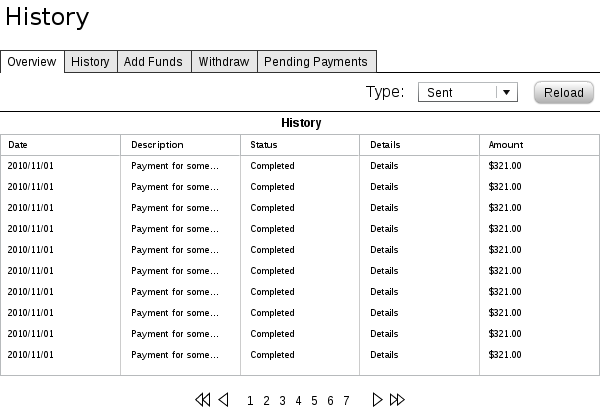Select page 3 in pagination
Image resolution: width=604 pixels, height=408 pixels.
click(282, 401)
